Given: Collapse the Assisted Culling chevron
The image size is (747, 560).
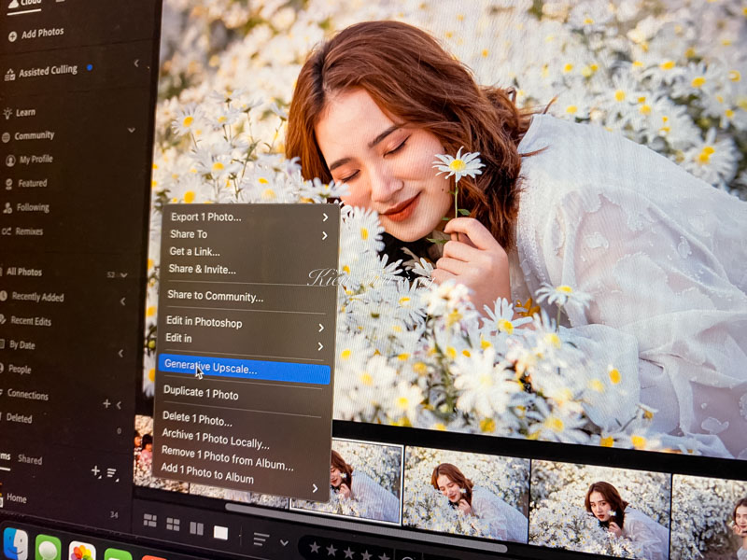Looking at the screenshot, I should 136,63.
